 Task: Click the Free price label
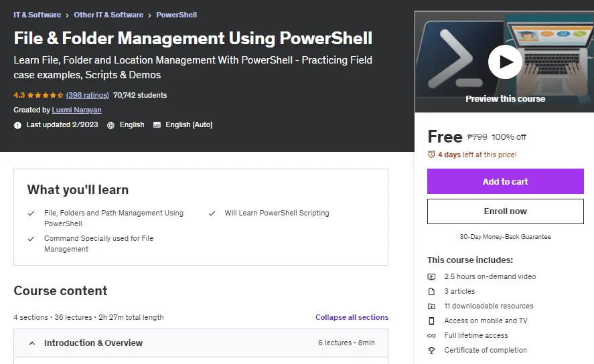pyautogui.click(x=445, y=136)
